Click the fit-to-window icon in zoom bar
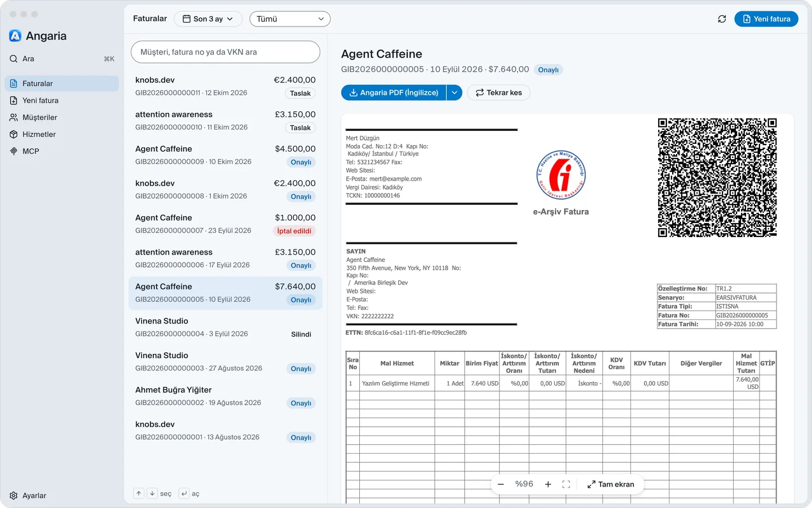812x508 pixels. click(x=566, y=484)
